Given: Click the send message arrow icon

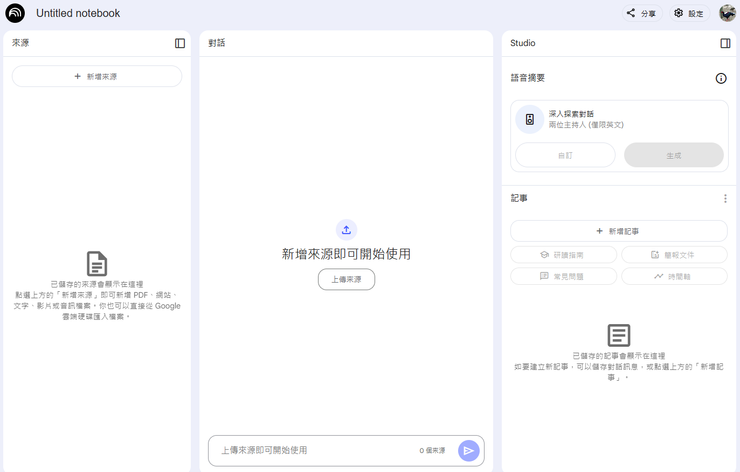Looking at the screenshot, I should (x=468, y=451).
